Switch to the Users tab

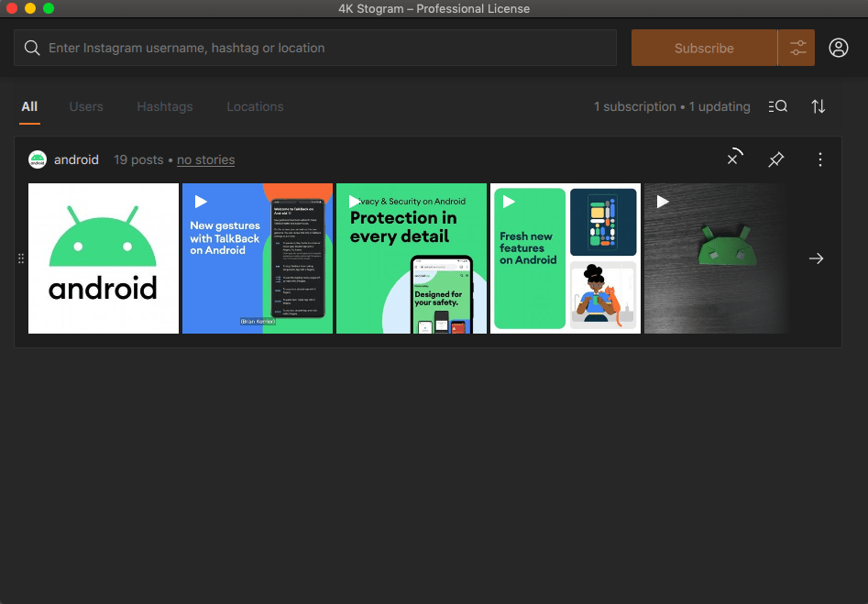click(x=86, y=106)
